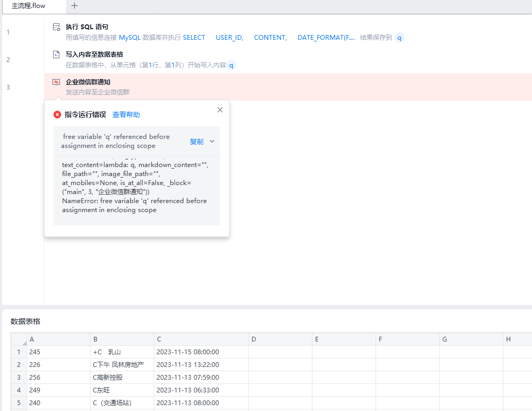Select column C header in data table
This screenshot has height=411, width=532.
click(201, 339)
